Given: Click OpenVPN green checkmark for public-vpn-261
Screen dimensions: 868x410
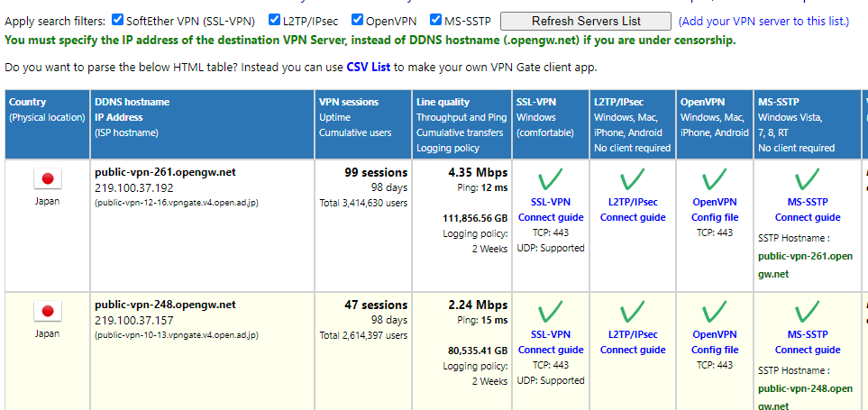Looking at the screenshot, I should click(x=715, y=179).
